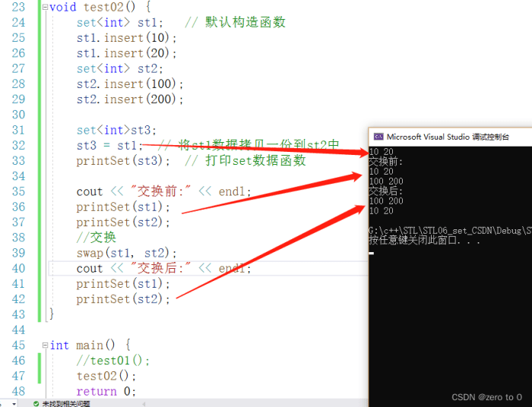Screen dimensions: 532x407
Task: Place cursor on swap(st1, st2) line
Action: click(x=126, y=253)
